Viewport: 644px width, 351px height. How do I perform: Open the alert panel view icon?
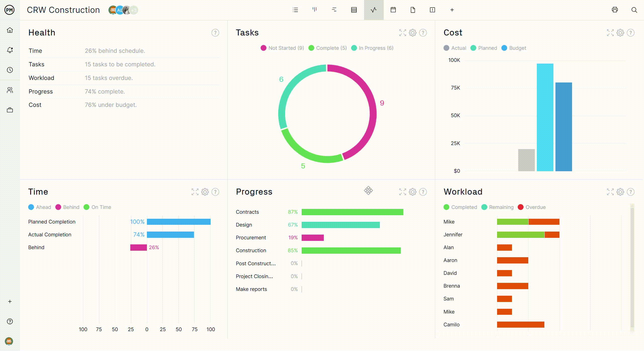(432, 10)
